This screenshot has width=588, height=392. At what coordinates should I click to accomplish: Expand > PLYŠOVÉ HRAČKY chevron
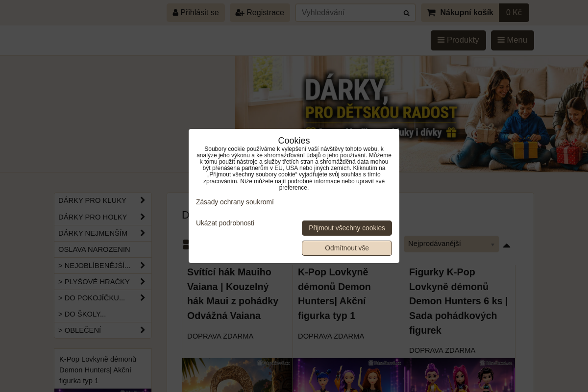143,281
